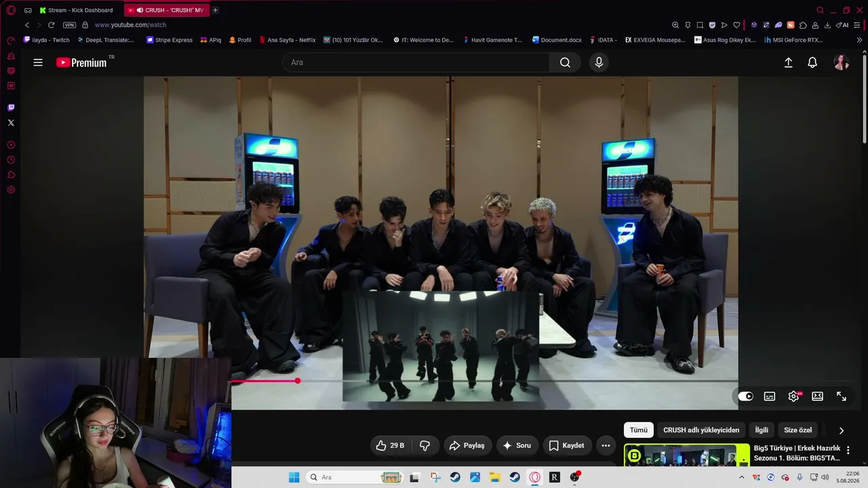The width and height of the screenshot is (868, 488).
Task: Open the Stripe Express bookmark
Action: (x=170, y=40)
